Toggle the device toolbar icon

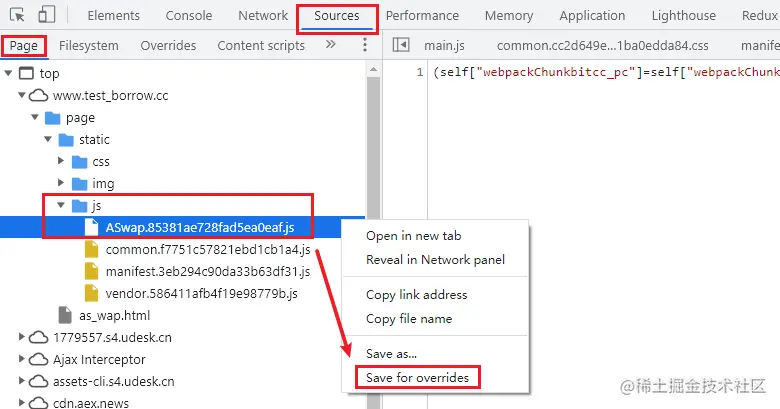coord(46,15)
